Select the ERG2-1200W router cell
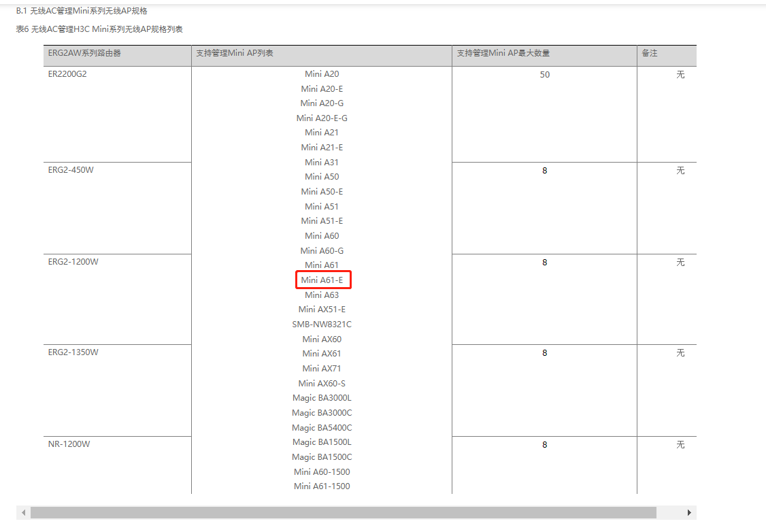This screenshot has height=532, width=766. (x=117, y=299)
